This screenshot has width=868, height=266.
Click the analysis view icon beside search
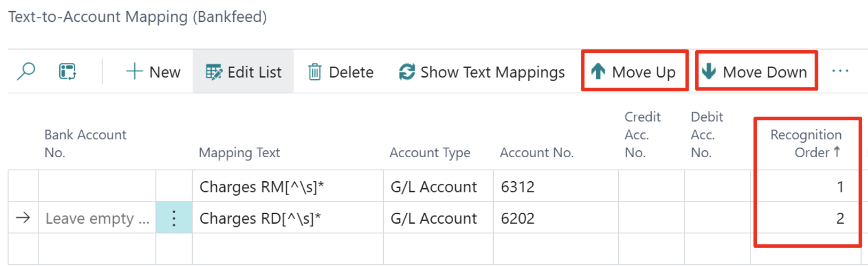click(x=68, y=71)
